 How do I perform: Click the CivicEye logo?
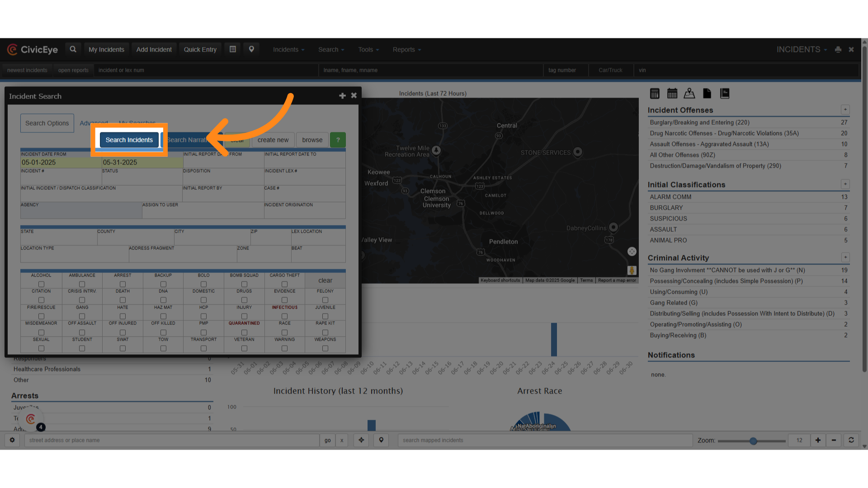point(32,50)
